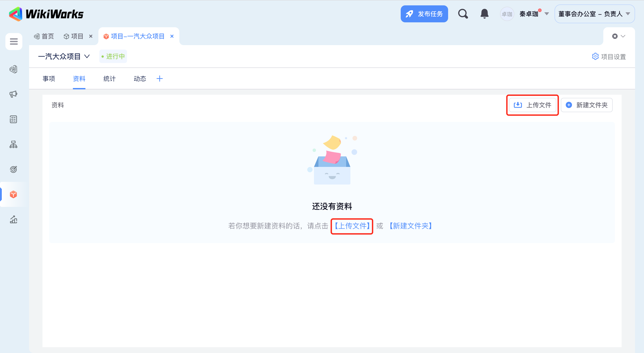Viewport: 644px width, 353px height.
Task: Switch to the 事项 tab
Action: [x=49, y=79]
